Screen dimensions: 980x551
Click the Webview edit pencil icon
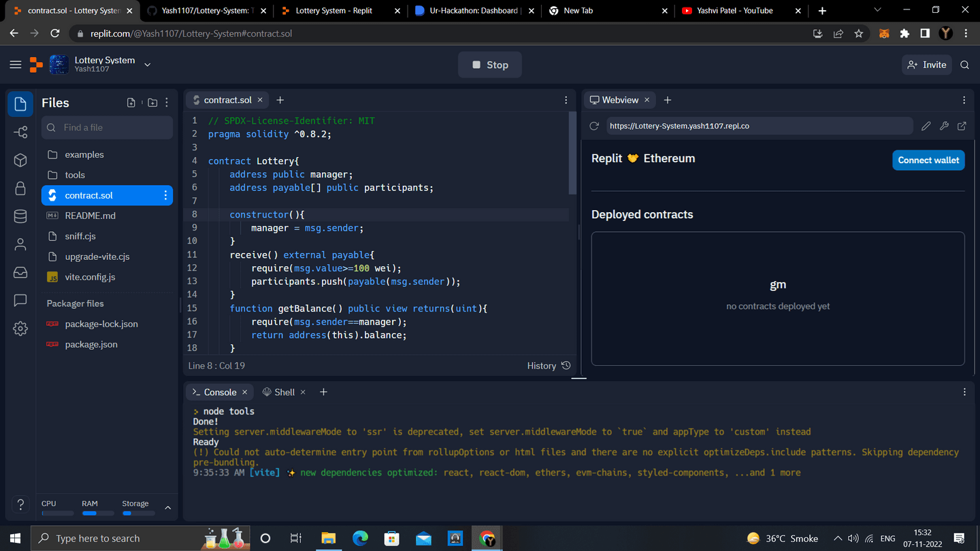[926, 126]
